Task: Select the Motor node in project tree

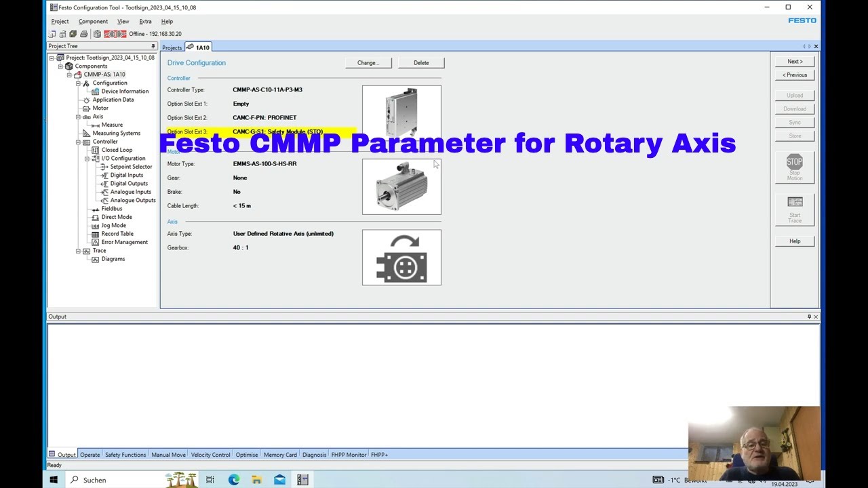Action: tap(100, 108)
